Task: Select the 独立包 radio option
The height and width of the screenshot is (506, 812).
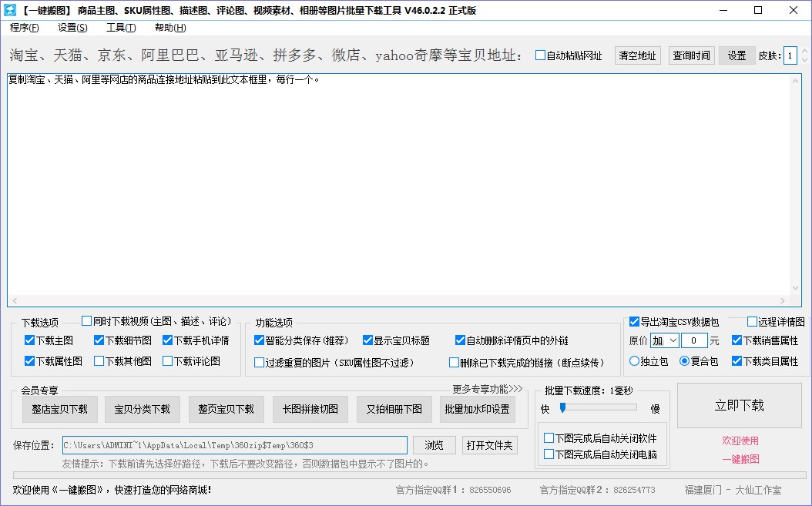Action: [x=636, y=360]
